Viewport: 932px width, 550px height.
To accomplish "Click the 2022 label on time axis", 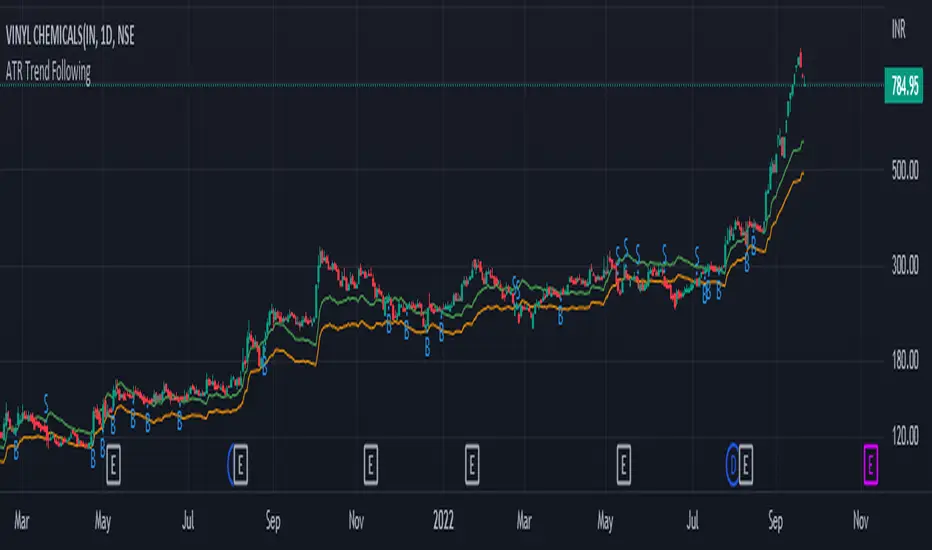I will tap(443, 521).
